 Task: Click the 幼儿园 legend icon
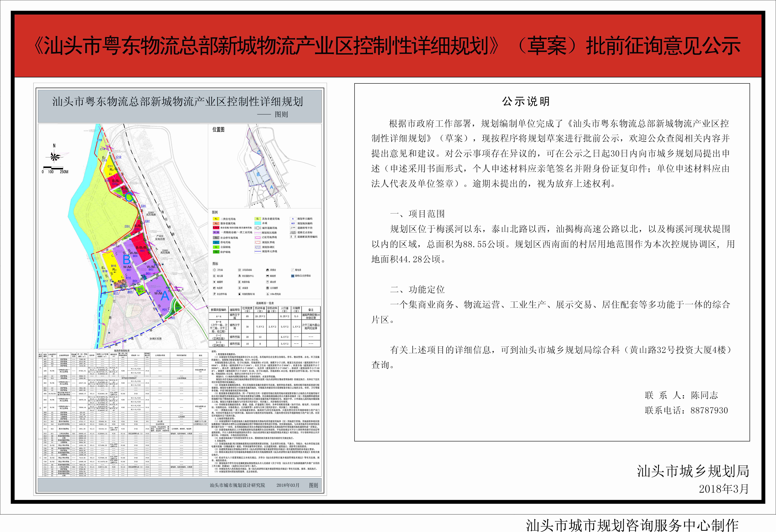pyautogui.click(x=214, y=276)
